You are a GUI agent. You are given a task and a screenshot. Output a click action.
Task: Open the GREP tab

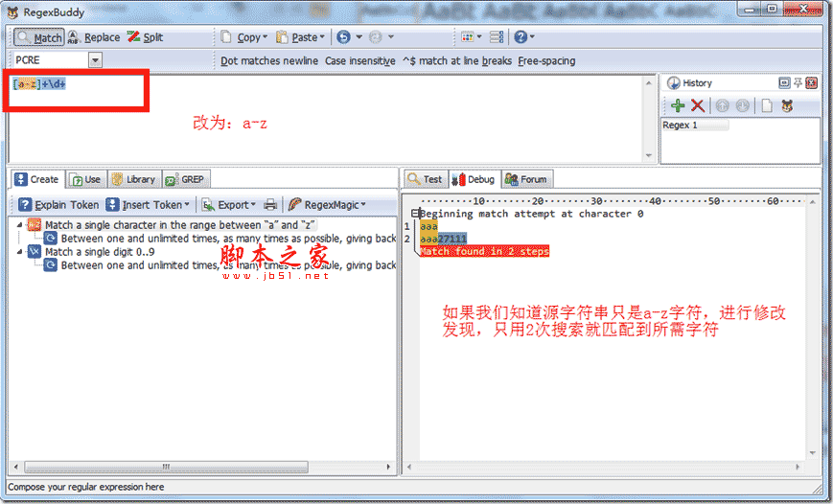[x=185, y=179]
